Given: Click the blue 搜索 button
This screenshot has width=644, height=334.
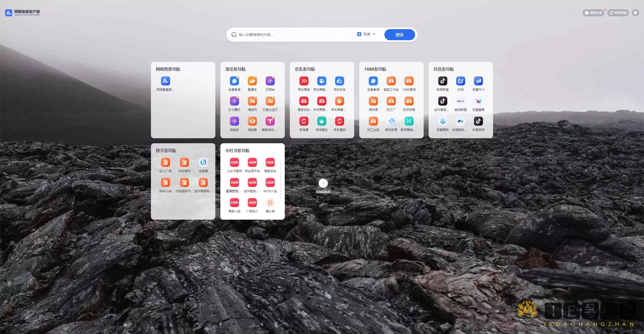Looking at the screenshot, I should [399, 35].
